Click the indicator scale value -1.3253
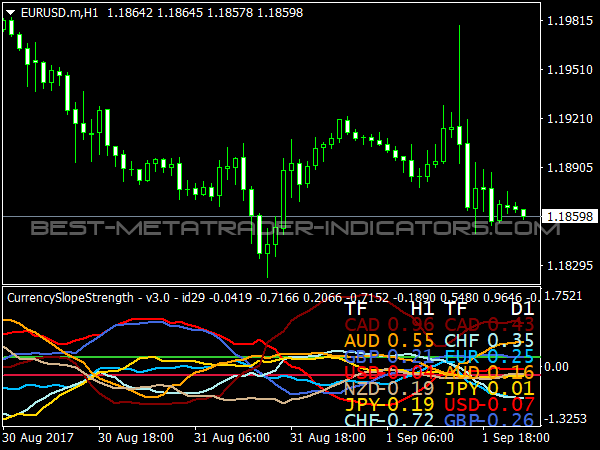 click(x=565, y=419)
